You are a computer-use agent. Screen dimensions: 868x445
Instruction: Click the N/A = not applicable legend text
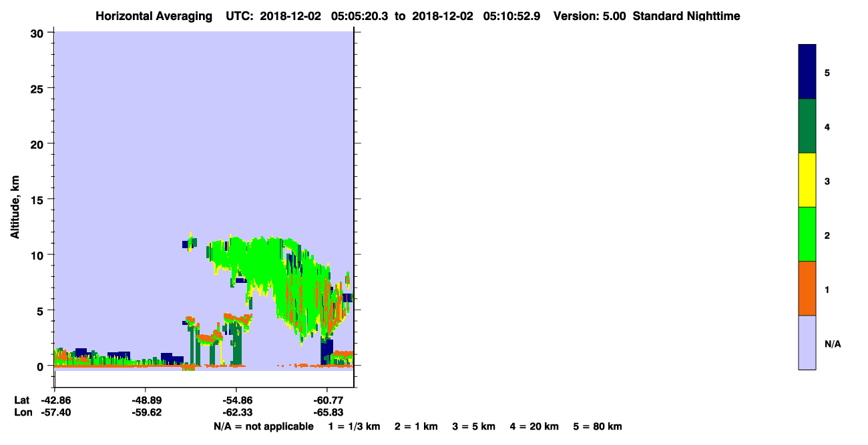point(263,426)
